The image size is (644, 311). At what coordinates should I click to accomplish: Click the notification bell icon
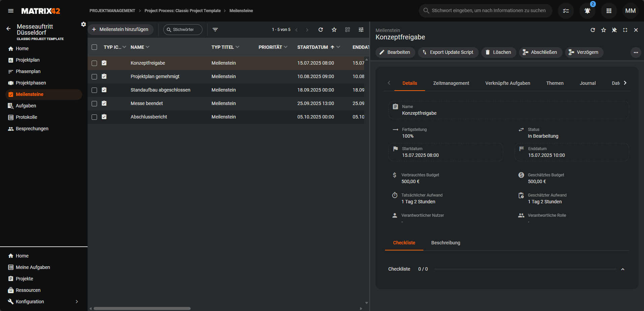click(x=587, y=11)
